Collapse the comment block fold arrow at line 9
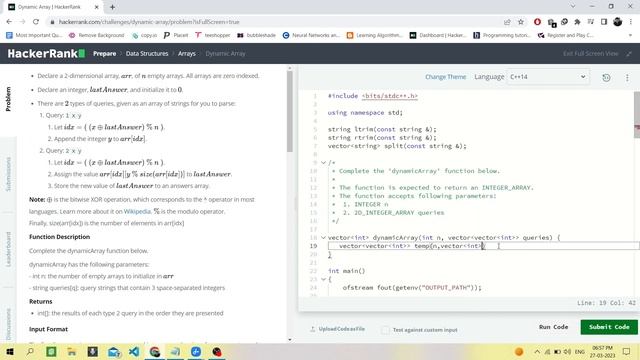This screenshot has height=360, width=640. [323, 162]
